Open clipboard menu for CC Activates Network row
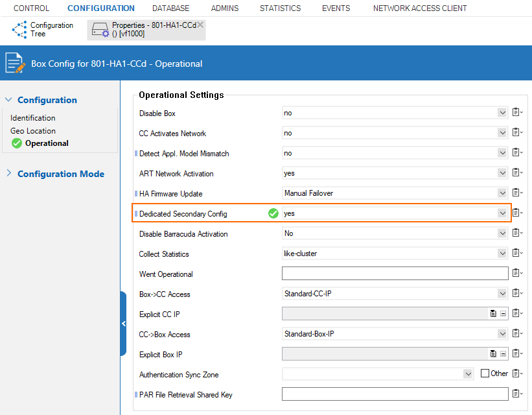This screenshot has width=532, height=415. click(x=517, y=132)
